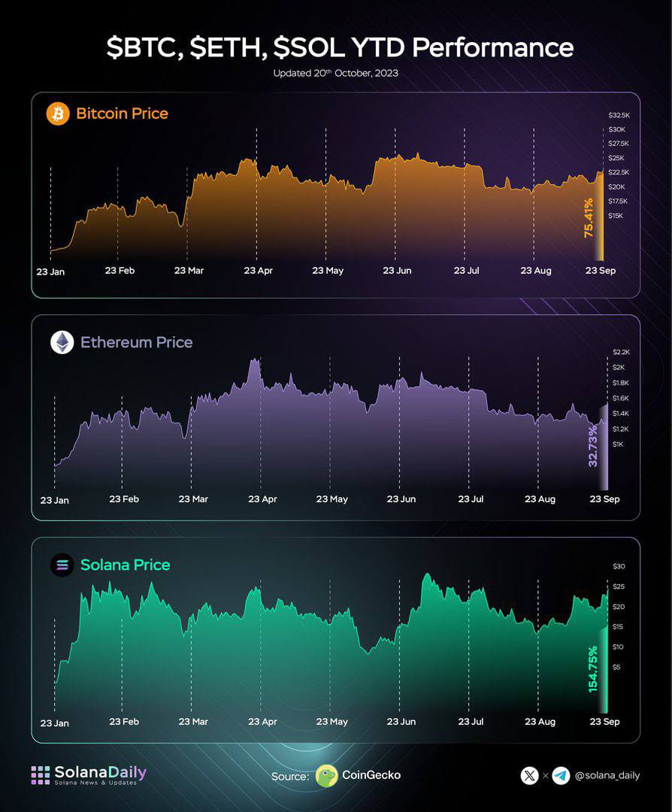Click the $10 Solana price tick
The height and width of the screenshot is (812, 672).
619,647
